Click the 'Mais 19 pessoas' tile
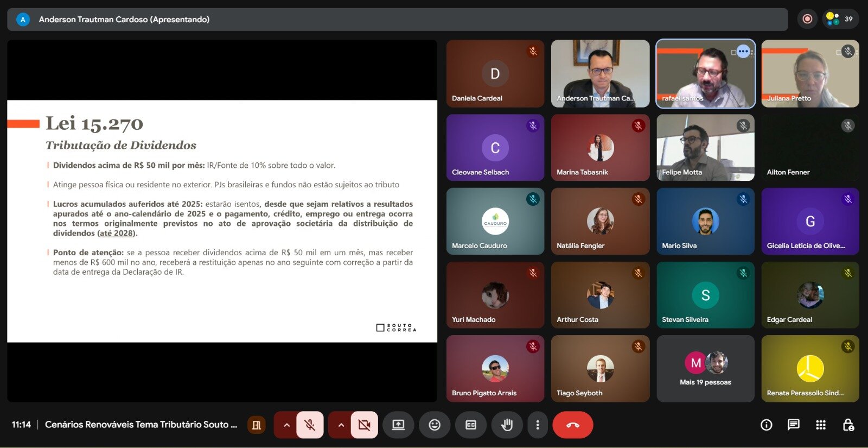The image size is (868, 448). 705,369
